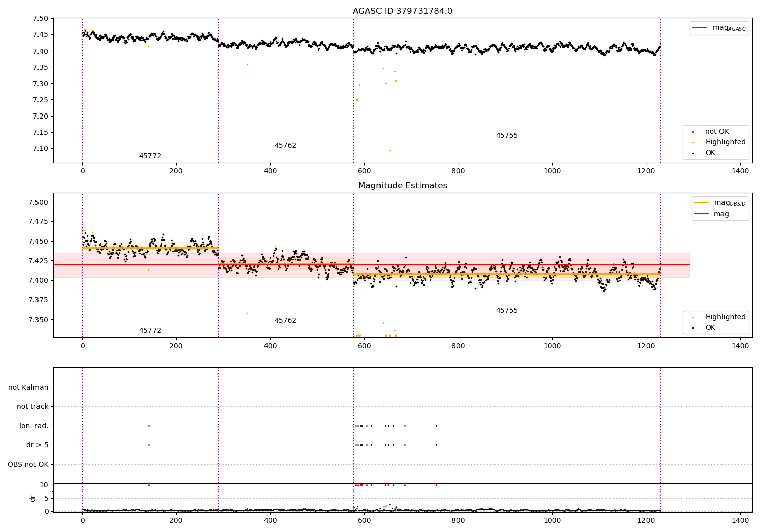Click the vertical 'dr' axis label
Viewport: 760px width, 532px height.
(x=33, y=498)
